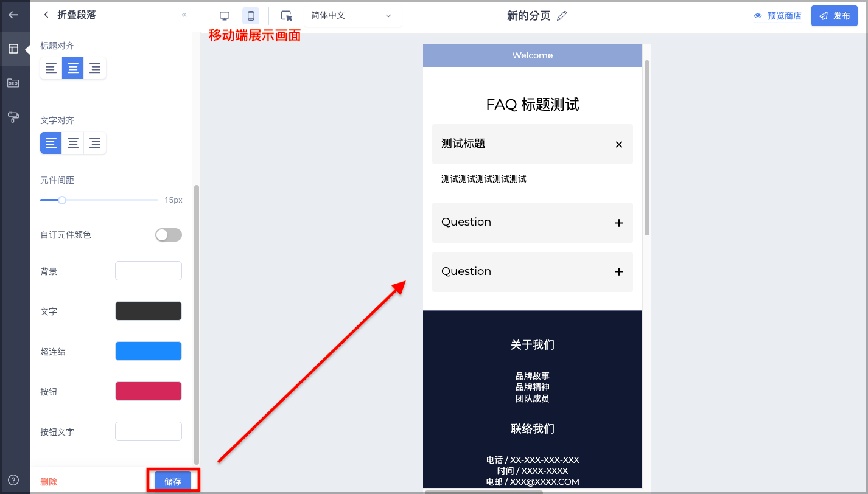Click 品牌故事 in the footer
Image resolution: width=868 pixels, height=494 pixels.
coord(533,376)
